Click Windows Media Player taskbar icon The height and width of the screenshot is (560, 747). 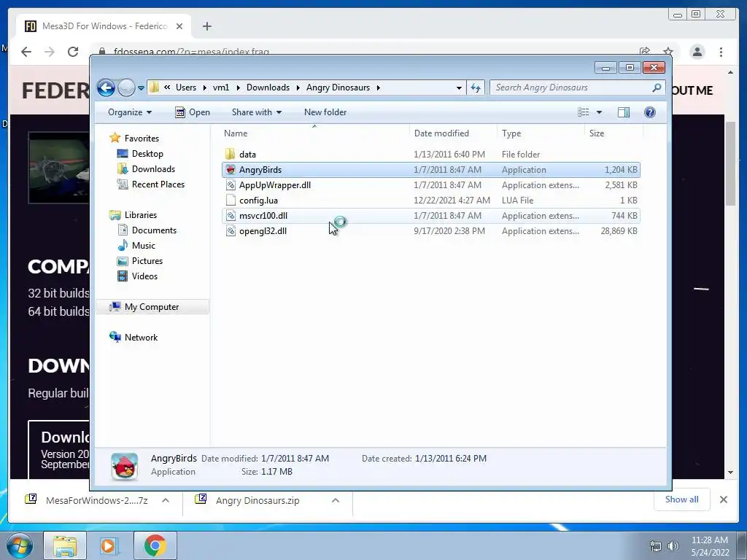pos(108,545)
